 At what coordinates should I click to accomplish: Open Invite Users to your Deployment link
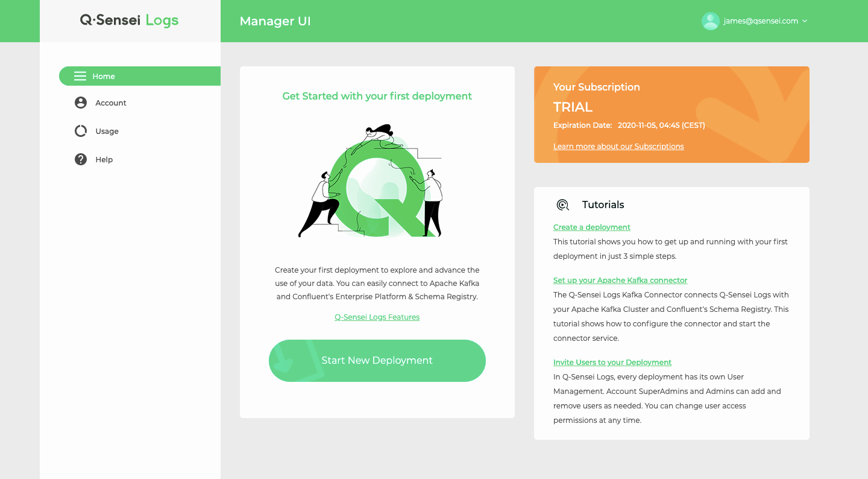click(x=612, y=363)
